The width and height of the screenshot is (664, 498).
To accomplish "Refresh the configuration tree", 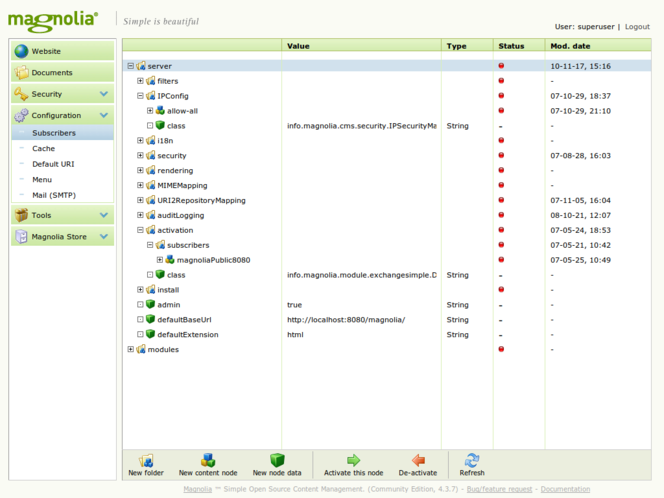I will [472, 461].
